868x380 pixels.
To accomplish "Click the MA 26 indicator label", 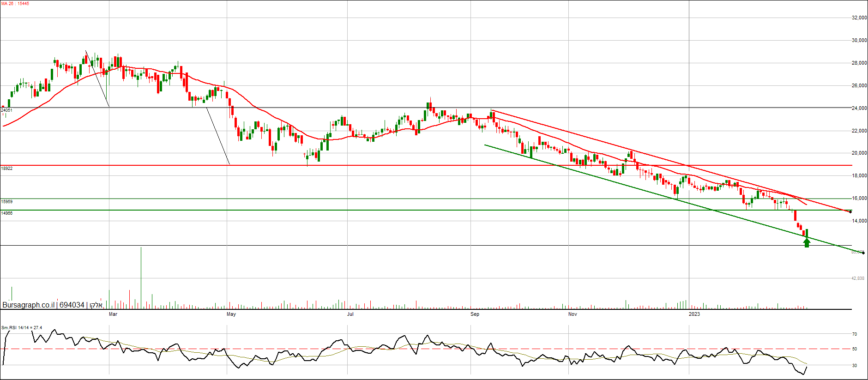I will pyautogui.click(x=15, y=4).
